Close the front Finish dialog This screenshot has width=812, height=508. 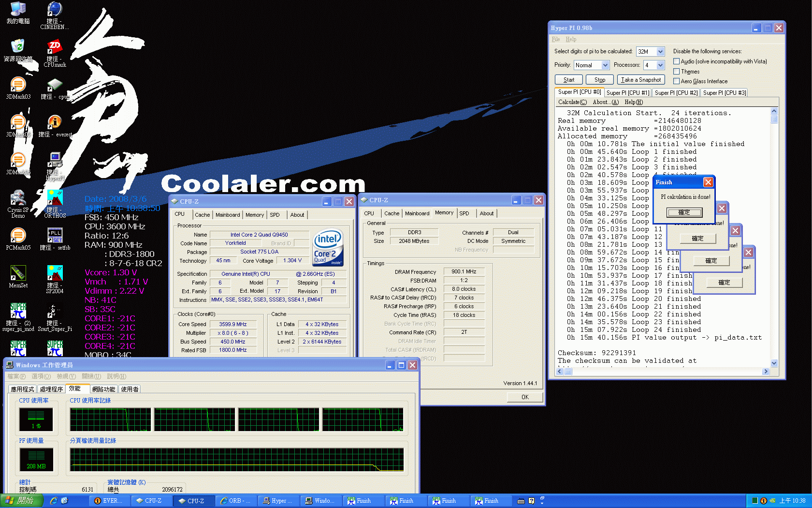708,182
